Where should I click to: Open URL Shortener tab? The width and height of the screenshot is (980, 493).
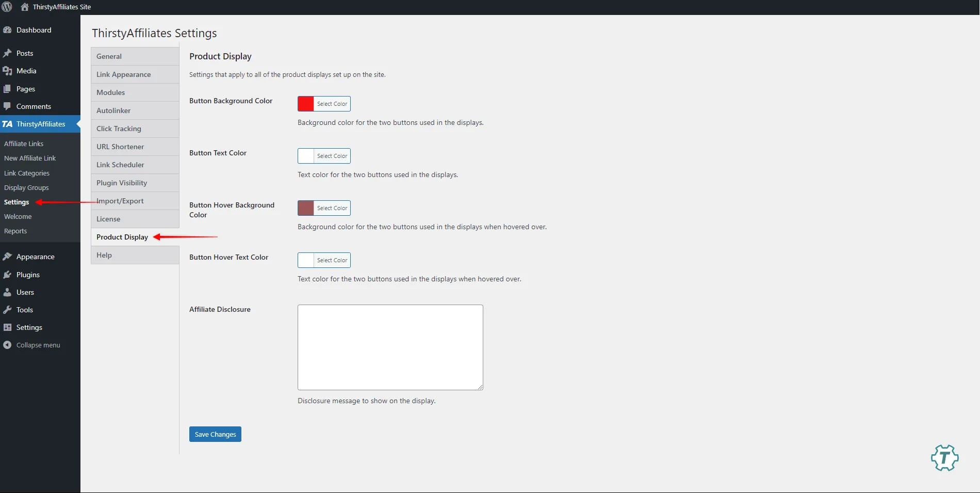click(x=135, y=147)
